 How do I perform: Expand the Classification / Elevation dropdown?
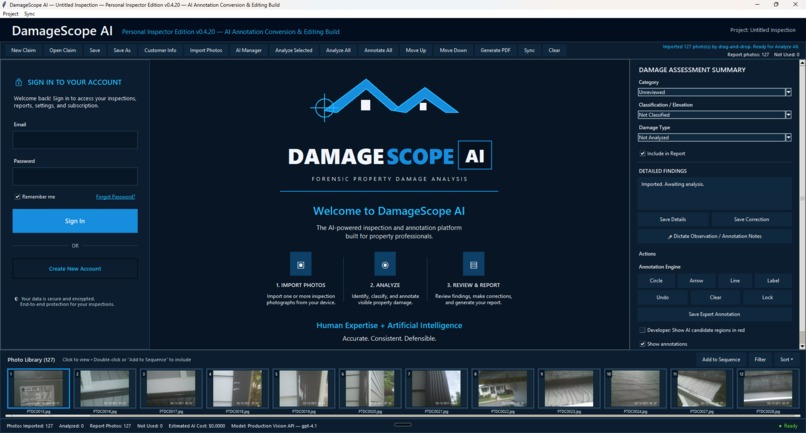(715, 115)
